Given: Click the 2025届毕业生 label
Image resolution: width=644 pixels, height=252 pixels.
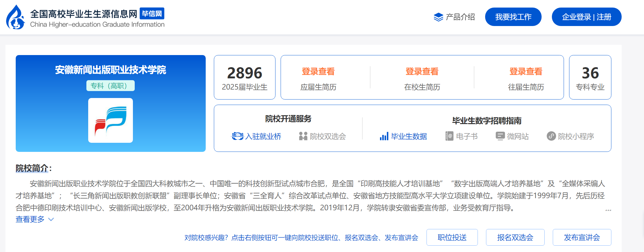Looking at the screenshot, I should point(245,87).
